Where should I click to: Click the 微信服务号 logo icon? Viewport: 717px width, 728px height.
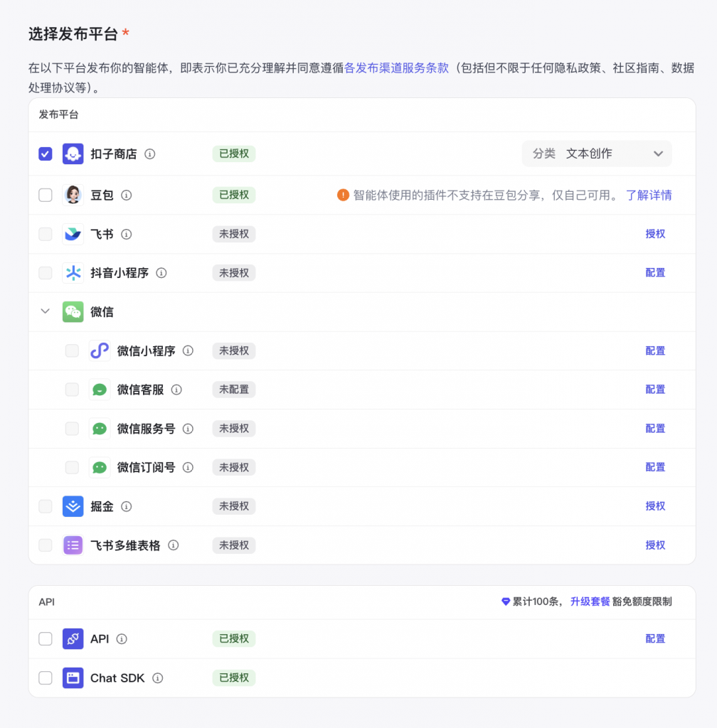(100, 429)
